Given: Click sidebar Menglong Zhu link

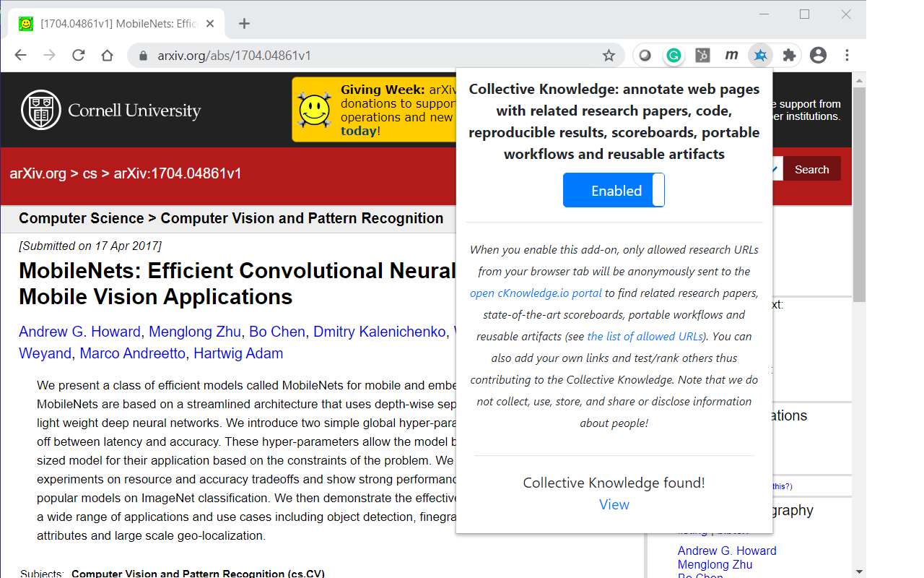Looking at the screenshot, I should [x=715, y=564].
